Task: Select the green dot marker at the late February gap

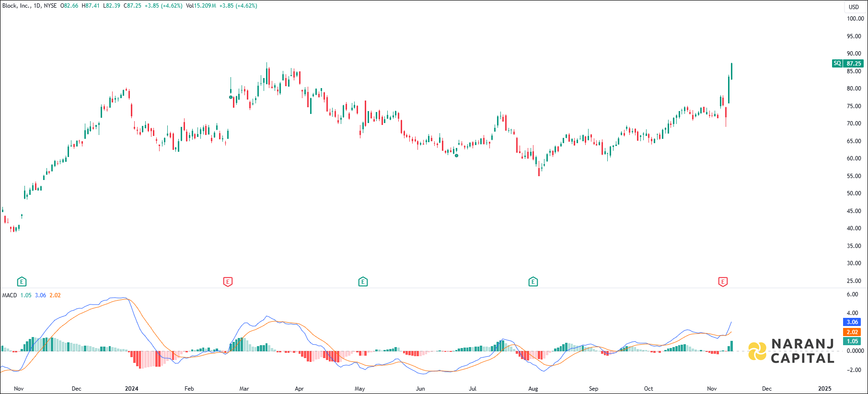Action: point(231,97)
